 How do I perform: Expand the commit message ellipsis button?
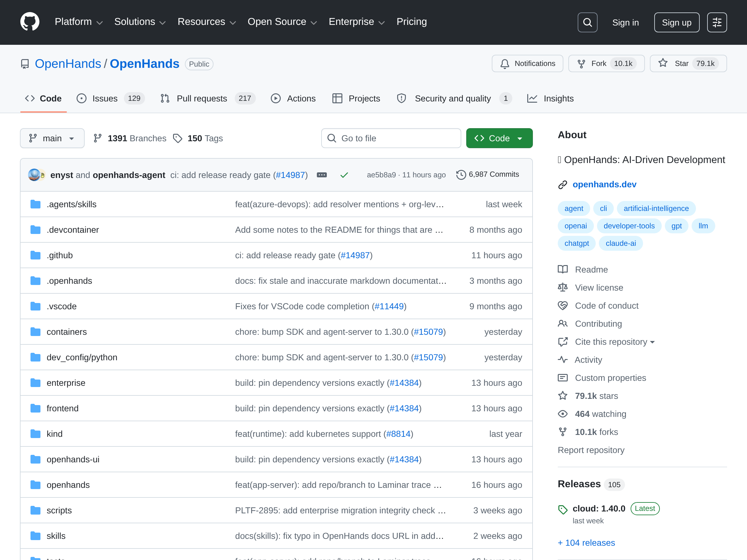pyautogui.click(x=322, y=175)
